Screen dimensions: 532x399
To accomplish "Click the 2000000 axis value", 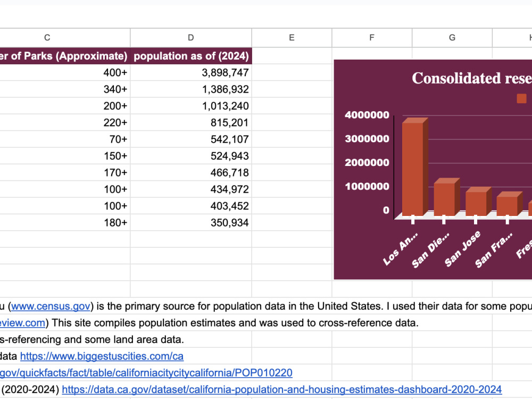I will 367,162.
